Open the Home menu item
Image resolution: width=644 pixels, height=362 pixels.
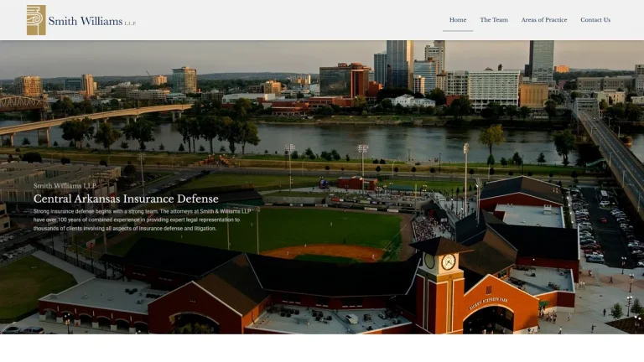458,20
